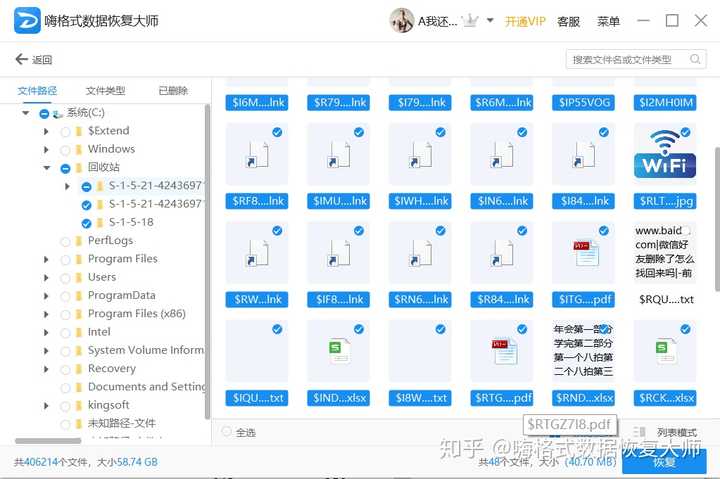Click the 开通VIP link
This screenshot has width=720, height=479.
[525, 21]
